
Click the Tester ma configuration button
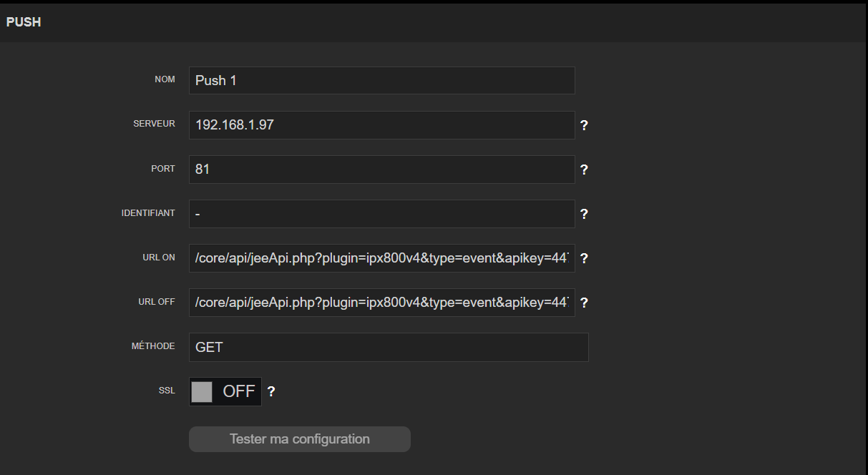tap(299, 439)
